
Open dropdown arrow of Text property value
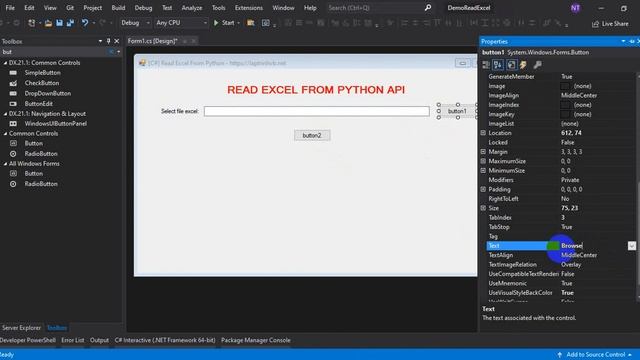point(631,246)
